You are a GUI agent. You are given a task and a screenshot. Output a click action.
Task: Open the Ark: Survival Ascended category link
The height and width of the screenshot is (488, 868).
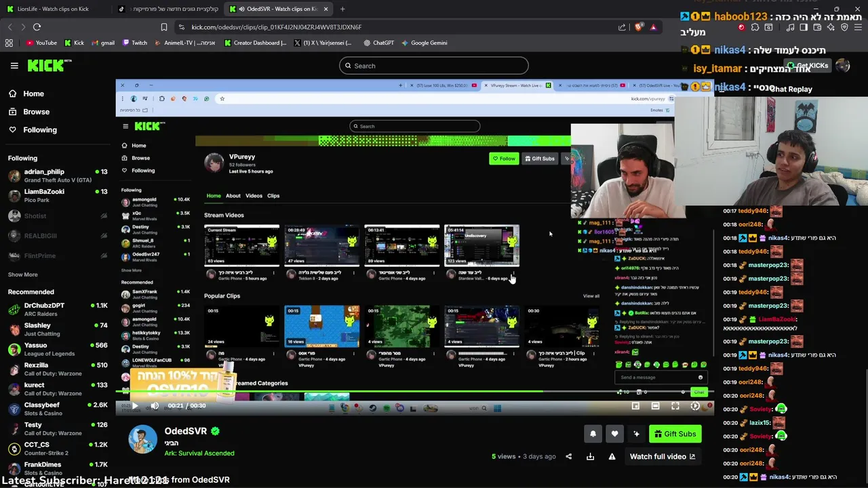coord(199,453)
